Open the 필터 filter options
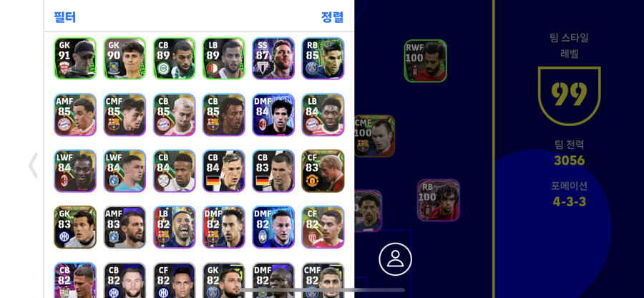The image size is (644, 298). pyautogui.click(x=65, y=17)
